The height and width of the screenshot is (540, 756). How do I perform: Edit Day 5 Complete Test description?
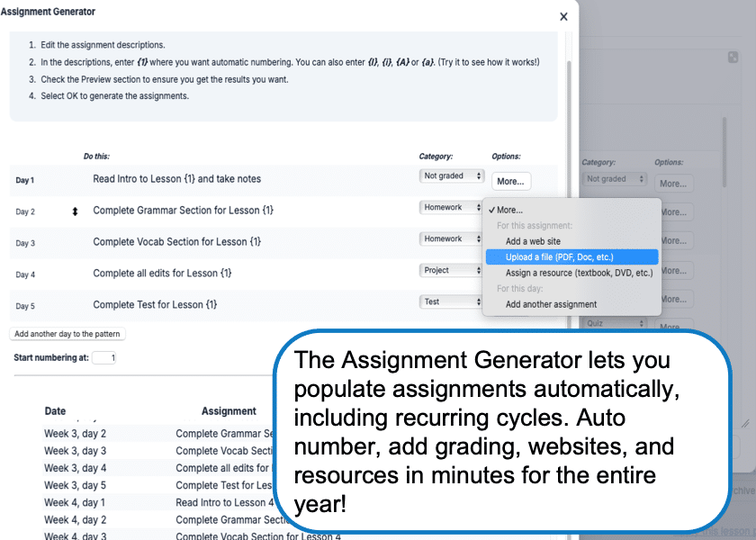155,305
